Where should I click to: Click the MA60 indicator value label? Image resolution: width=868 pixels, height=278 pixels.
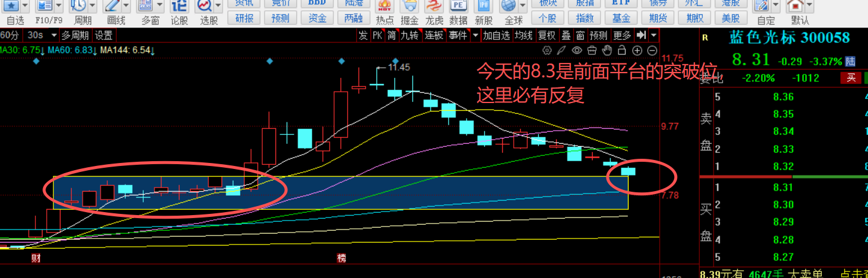coord(71,50)
